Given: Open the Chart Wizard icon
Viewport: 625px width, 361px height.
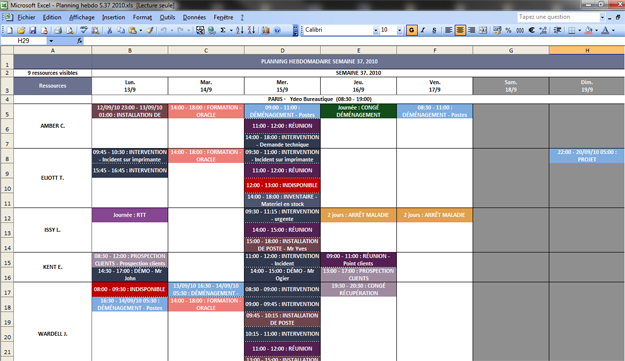Looking at the screenshot, I should [265, 30].
